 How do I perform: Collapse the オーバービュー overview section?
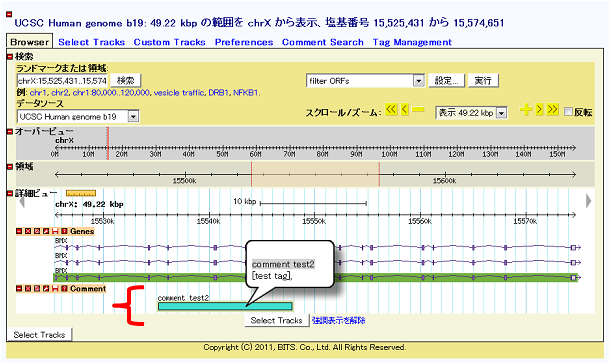point(10,132)
